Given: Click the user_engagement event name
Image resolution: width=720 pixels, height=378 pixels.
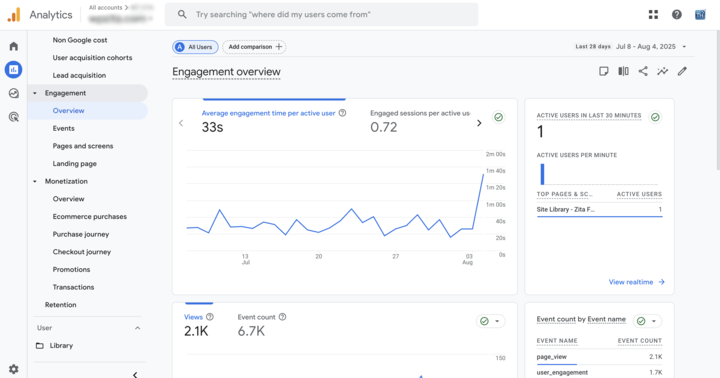Looking at the screenshot, I should pos(562,372).
